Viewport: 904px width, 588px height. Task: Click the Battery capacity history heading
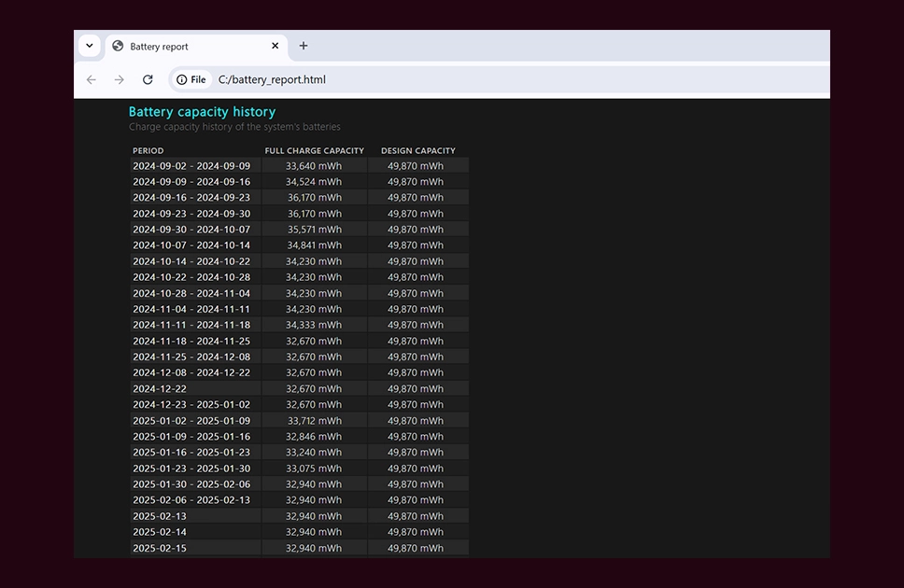[x=202, y=112]
